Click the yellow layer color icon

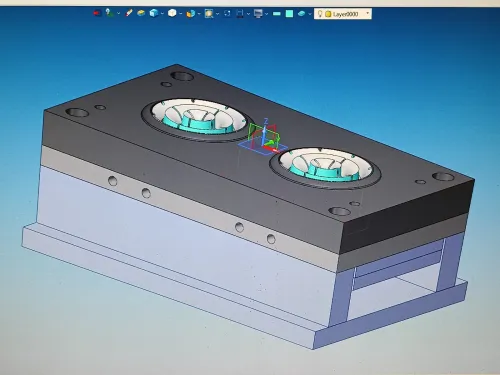pos(328,14)
